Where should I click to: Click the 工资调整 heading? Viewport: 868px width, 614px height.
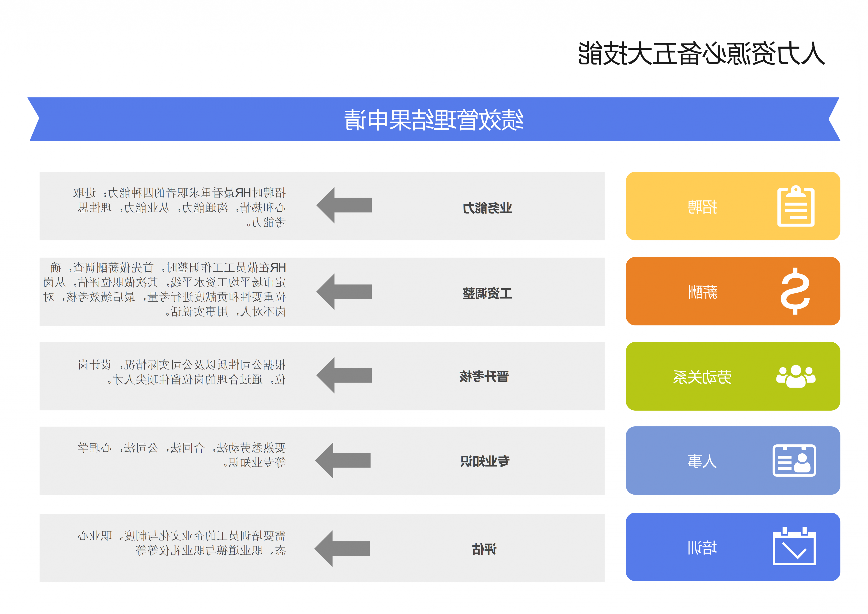pyautogui.click(x=487, y=293)
